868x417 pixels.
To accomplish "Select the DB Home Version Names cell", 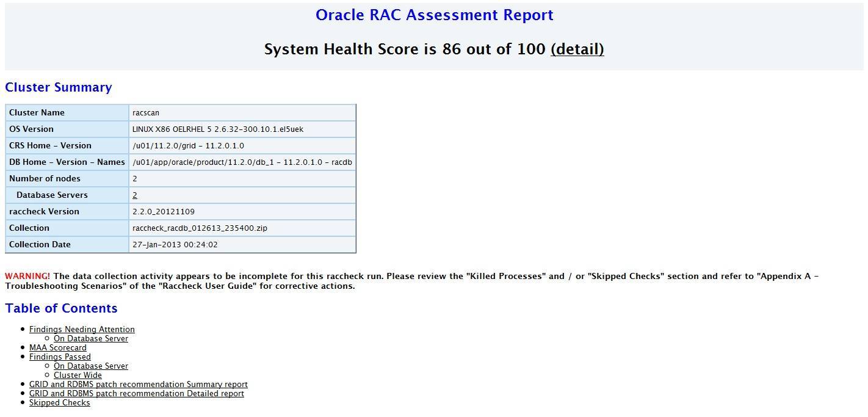I will click(242, 162).
